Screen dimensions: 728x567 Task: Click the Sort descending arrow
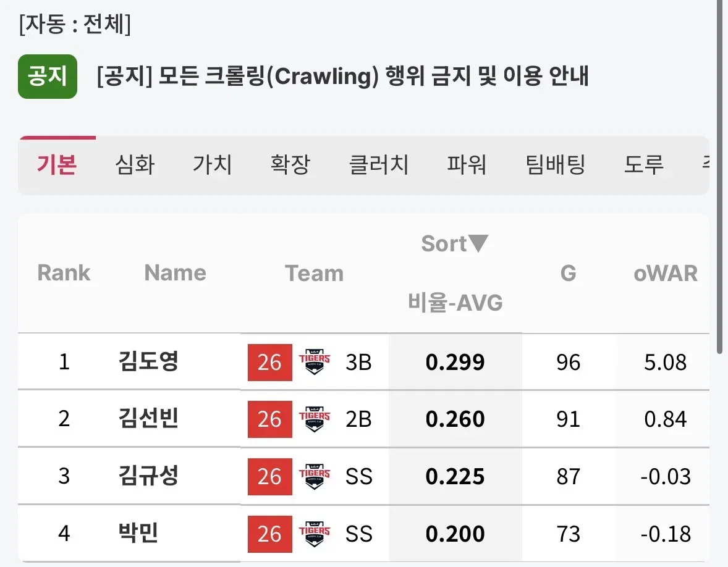[x=478, y=243]
